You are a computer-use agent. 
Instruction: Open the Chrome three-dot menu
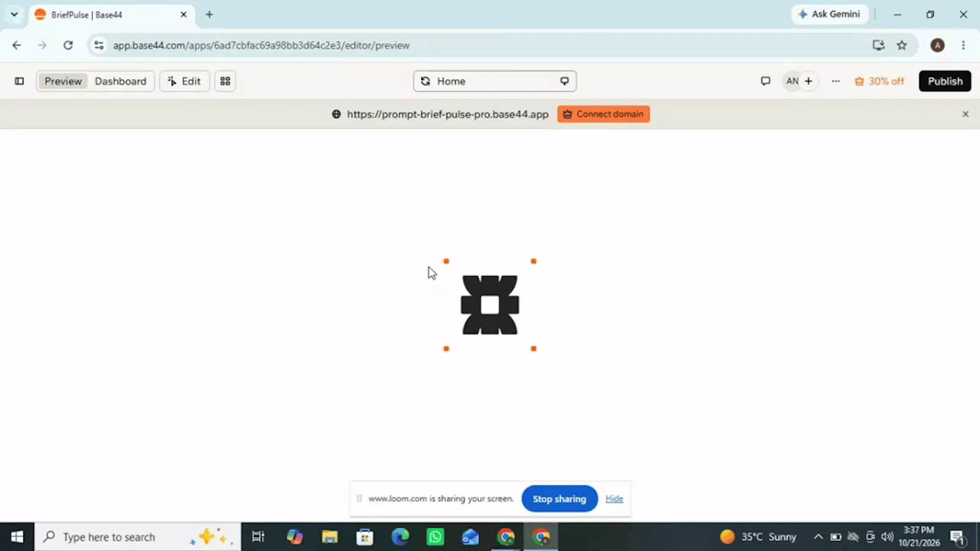963,45
